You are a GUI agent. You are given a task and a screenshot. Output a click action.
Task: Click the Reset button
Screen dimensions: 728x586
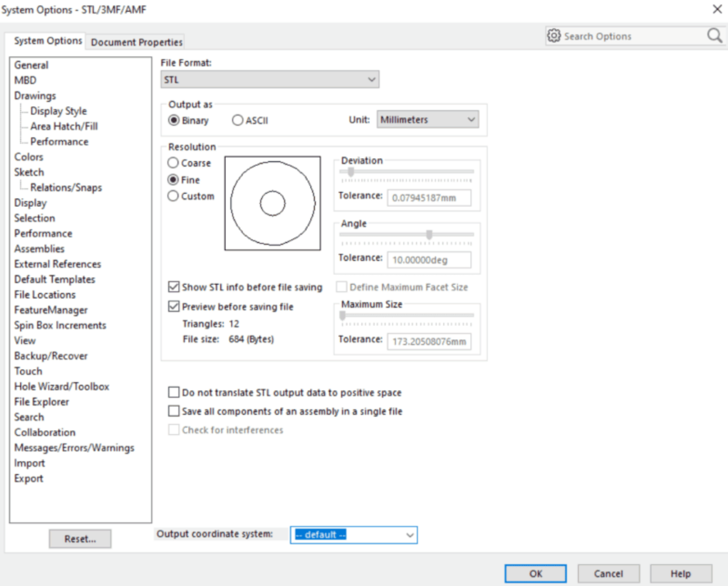point(79,538)
